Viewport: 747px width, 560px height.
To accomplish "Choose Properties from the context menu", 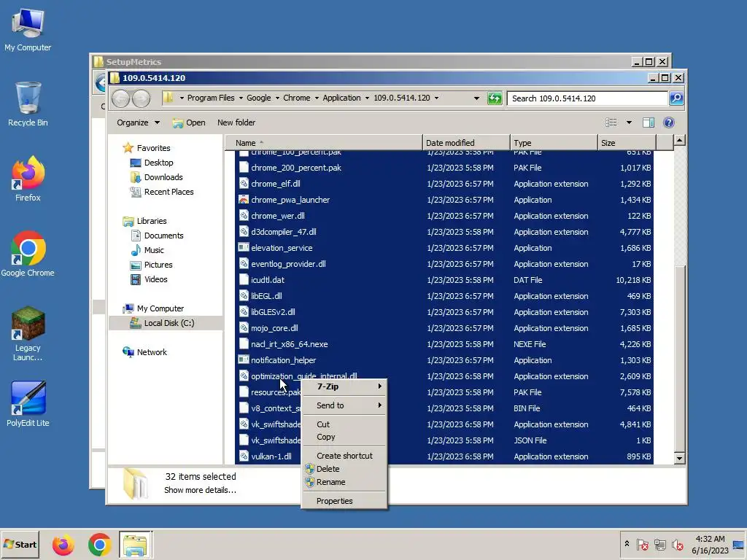I will [344, 501].
